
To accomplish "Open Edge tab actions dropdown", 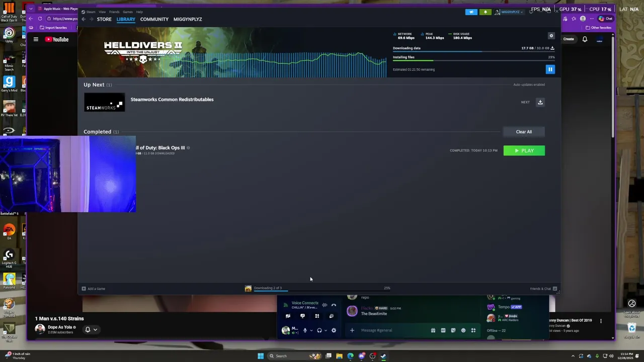I will coord(31,9).
